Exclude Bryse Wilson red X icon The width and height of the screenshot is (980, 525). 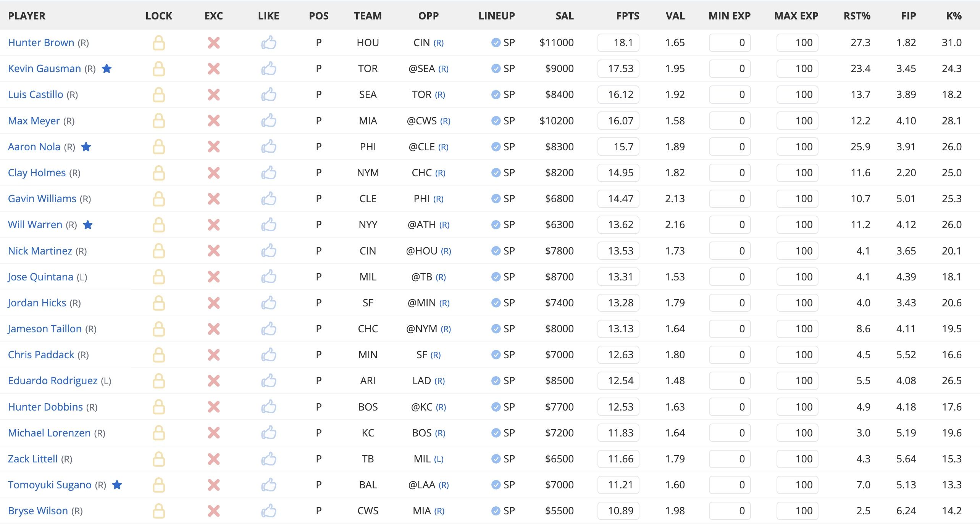(x=214, y=511)
